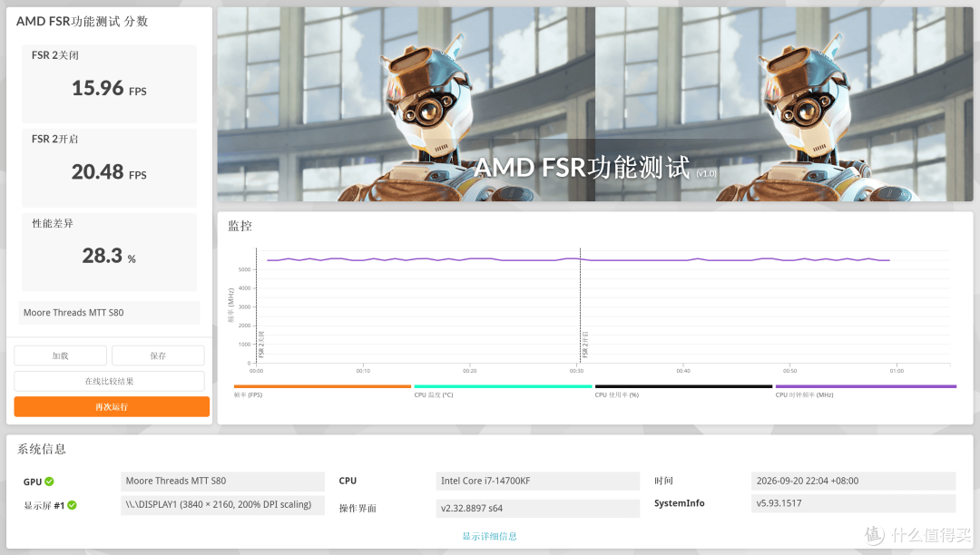980x555 pixels.
Task: Open 在线比较结果 online comparison
Action: tap(110, 381)
